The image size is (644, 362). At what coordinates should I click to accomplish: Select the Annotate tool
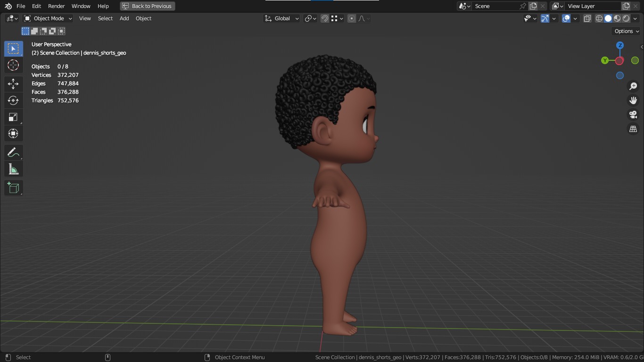click(x=13, y=153)
